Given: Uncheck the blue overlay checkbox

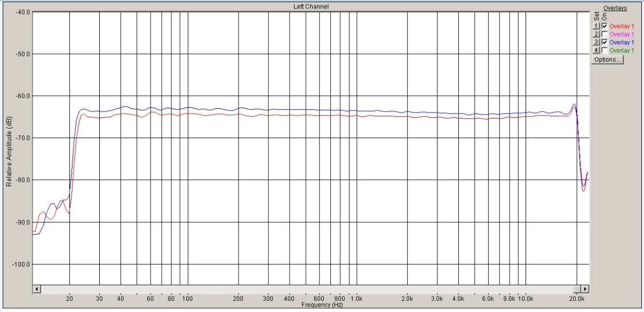Looking at the screenshot, I should pos(604,42).
